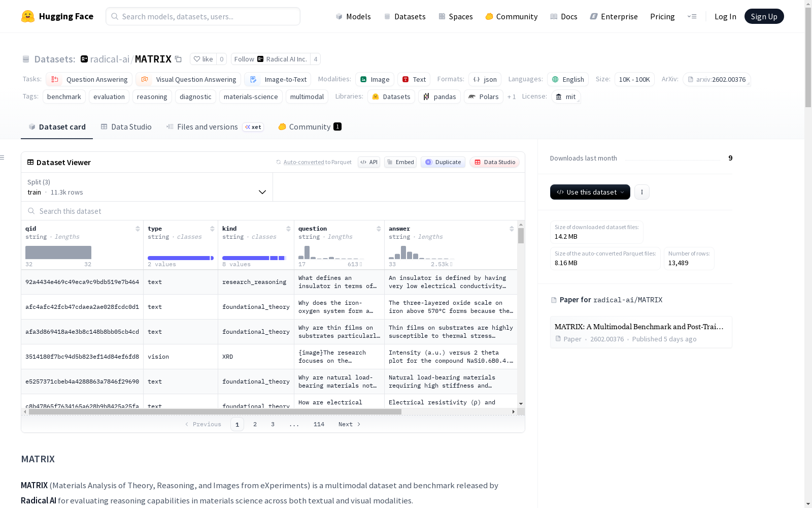
Task: Focus the Search models, datasets, users field
Action: tap(203, 16)
